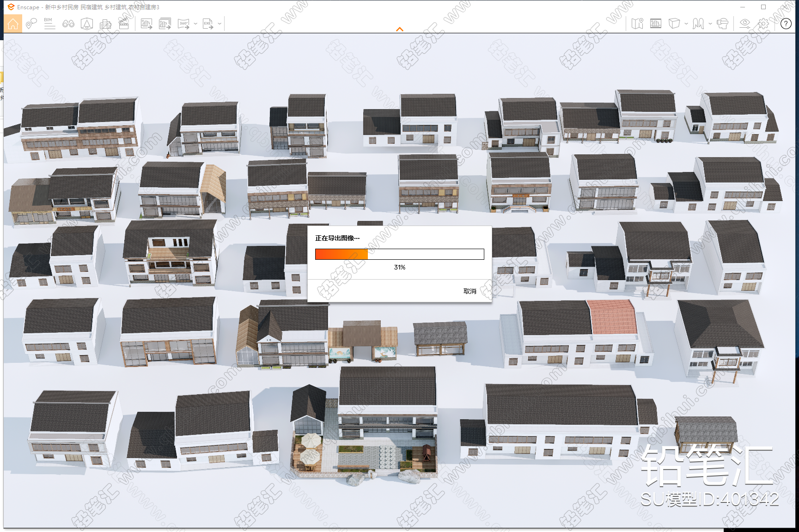Click the single screenshot export icon
Viewport: 799px width, 532px height.
click(x=146, y=24)
